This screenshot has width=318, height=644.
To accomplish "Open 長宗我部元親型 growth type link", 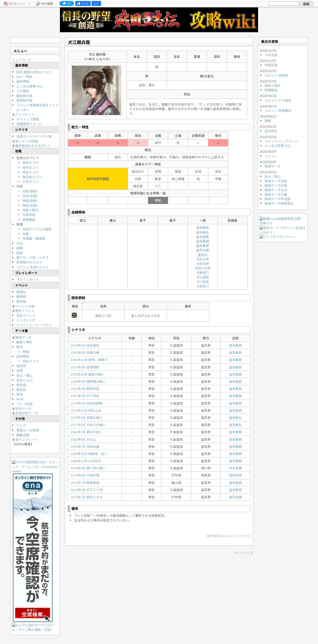I will pos(98,179).
